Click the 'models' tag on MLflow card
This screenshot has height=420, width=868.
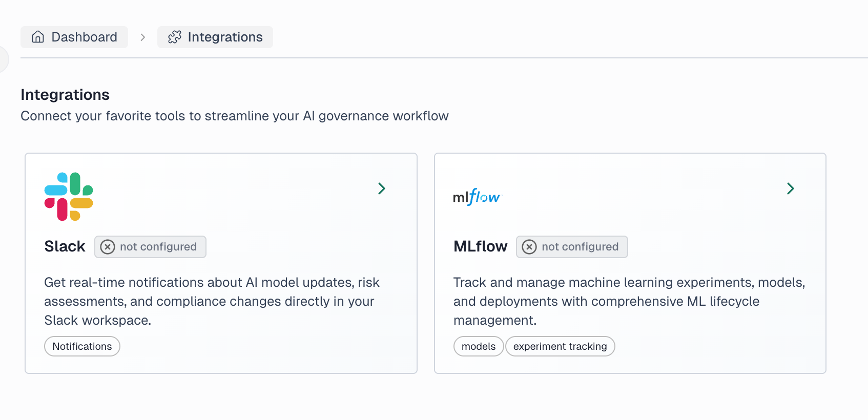click(479, 346)
